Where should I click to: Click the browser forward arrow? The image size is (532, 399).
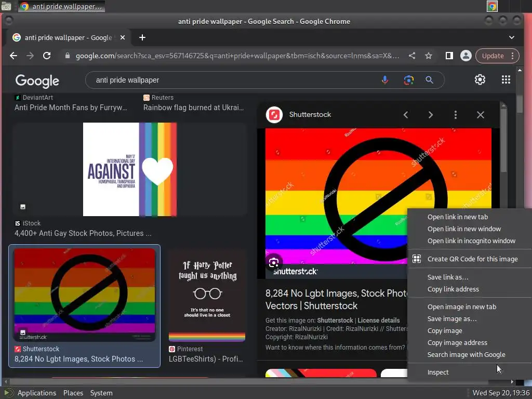[x=30, y=56]
